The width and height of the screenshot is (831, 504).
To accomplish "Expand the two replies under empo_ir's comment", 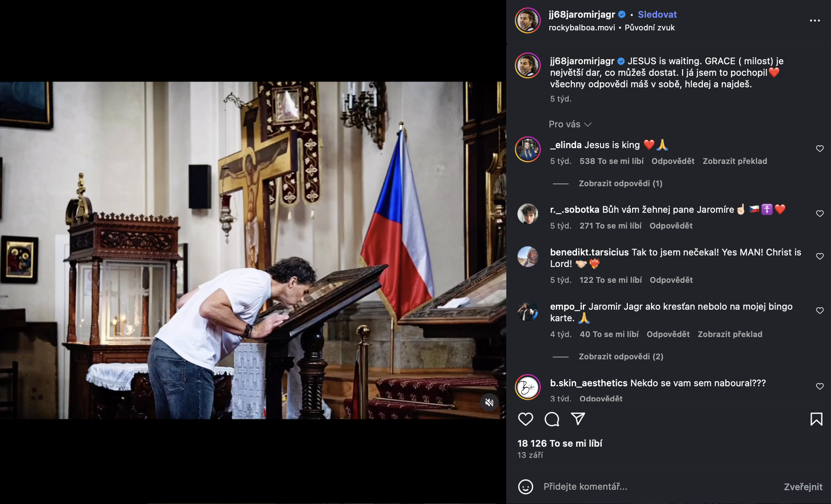I will [x=621, y=357].
